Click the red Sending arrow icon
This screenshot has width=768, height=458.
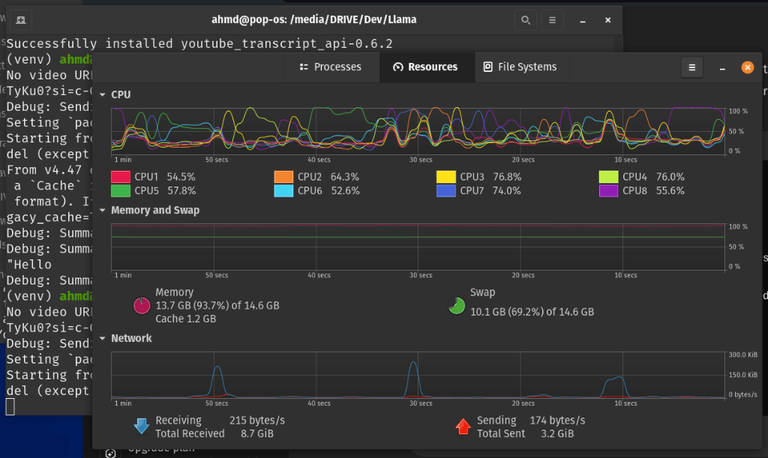click(463, 427)
